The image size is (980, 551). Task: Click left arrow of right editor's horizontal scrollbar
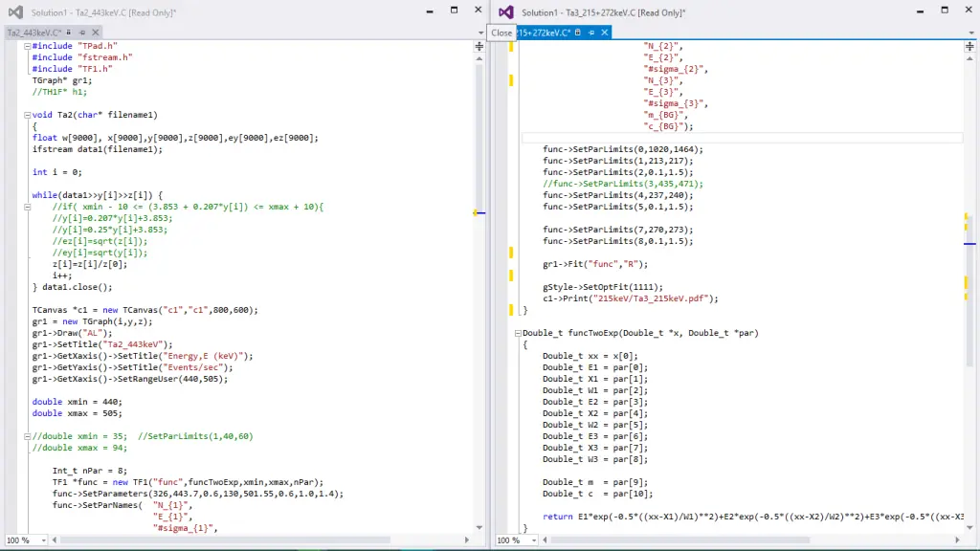545,540
